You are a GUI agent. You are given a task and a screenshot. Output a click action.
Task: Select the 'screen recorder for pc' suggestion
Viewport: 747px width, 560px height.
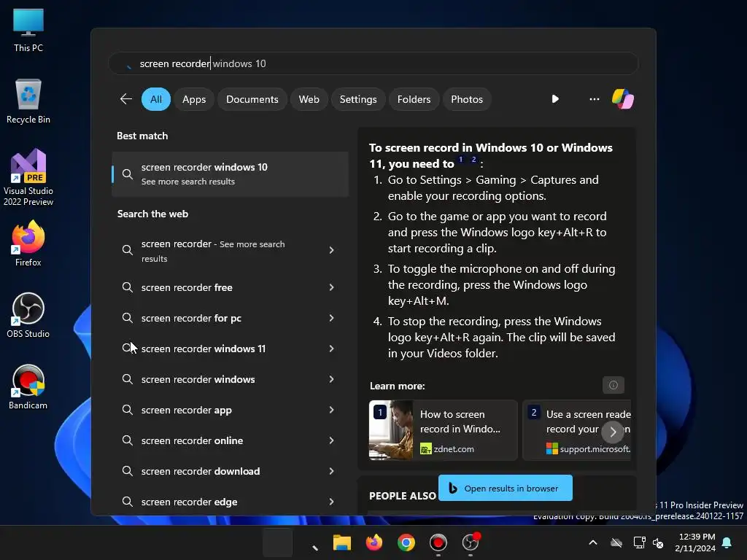230,318
